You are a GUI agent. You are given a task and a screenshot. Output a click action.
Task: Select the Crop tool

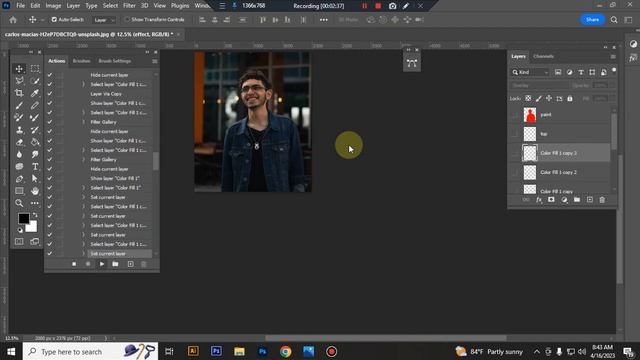(19, 93)
